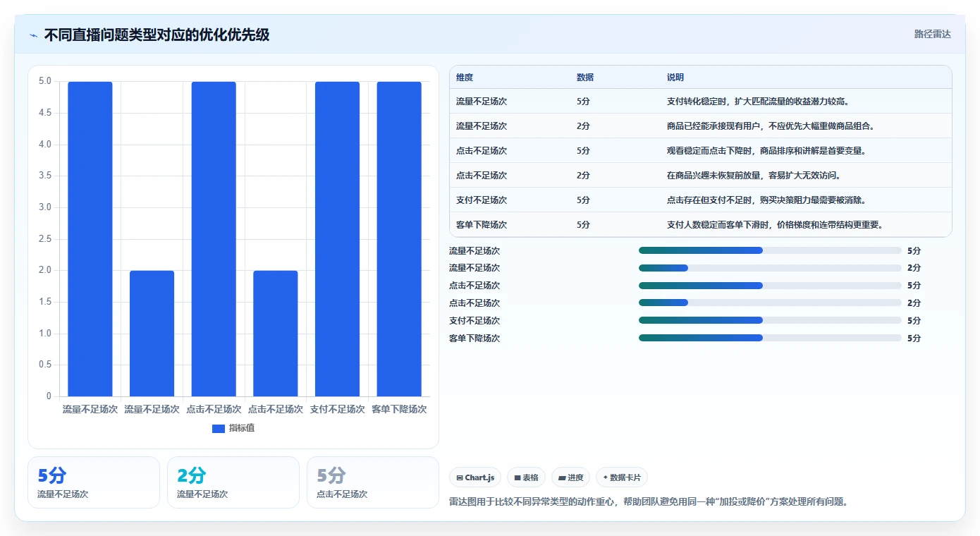Select the 数据卡片 chip
The width and height of the screenshot is (980, 536).
(x=622, y=477)
